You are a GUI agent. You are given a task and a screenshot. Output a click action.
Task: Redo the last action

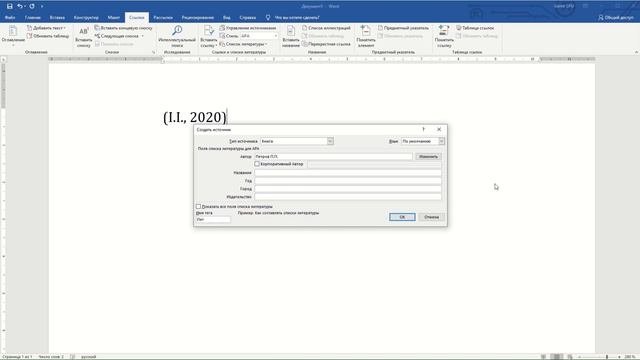(x=32, y=6)
